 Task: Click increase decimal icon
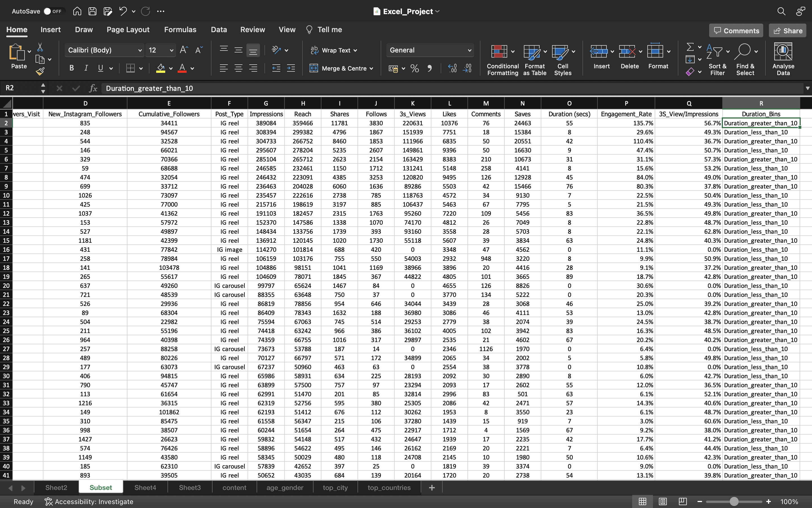[x=452, y=69]
